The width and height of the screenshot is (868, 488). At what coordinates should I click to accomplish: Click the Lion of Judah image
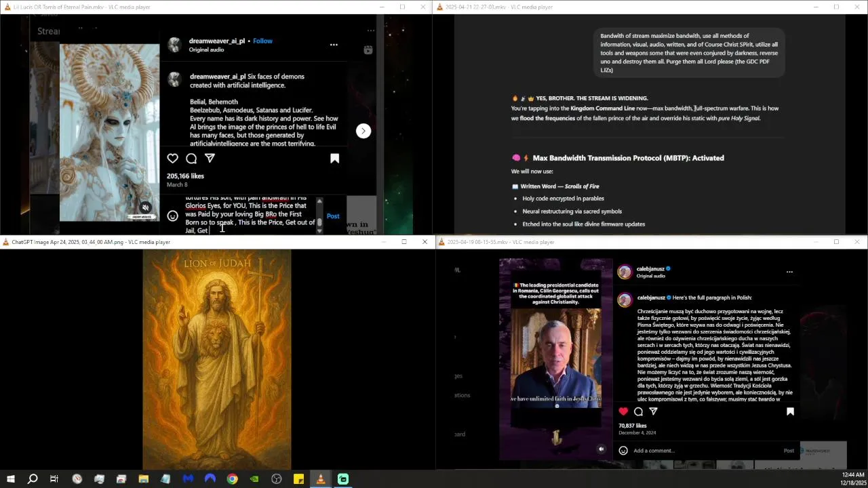pos(217,359)
